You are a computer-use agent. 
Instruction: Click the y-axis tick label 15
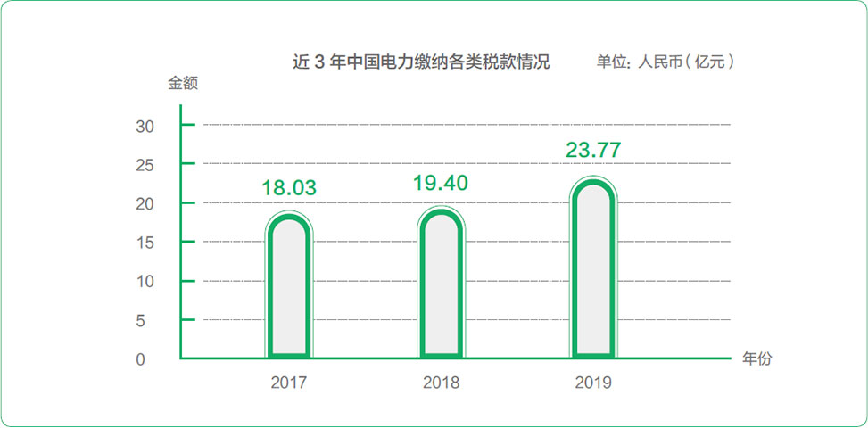coord(145,243)
